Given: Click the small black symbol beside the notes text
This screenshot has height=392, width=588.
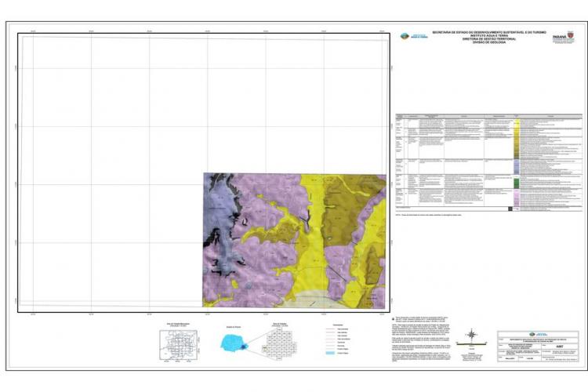Looking at the screenshot, I should point(394,318).
